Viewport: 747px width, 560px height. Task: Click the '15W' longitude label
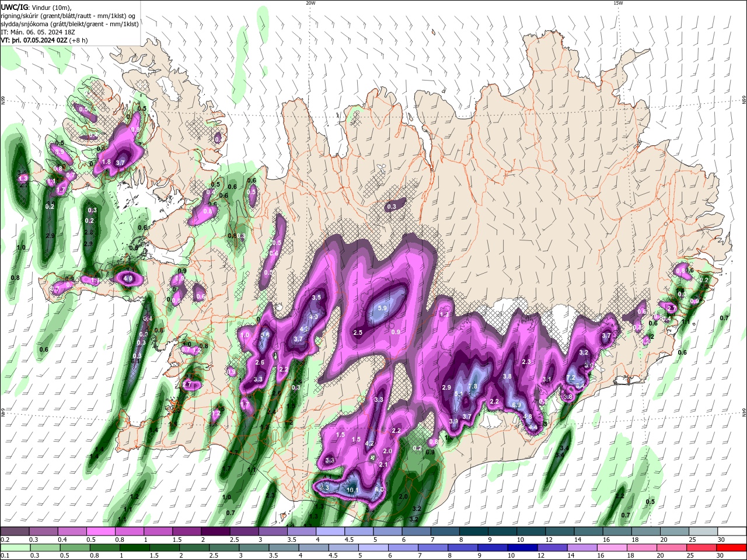(618, 3)
